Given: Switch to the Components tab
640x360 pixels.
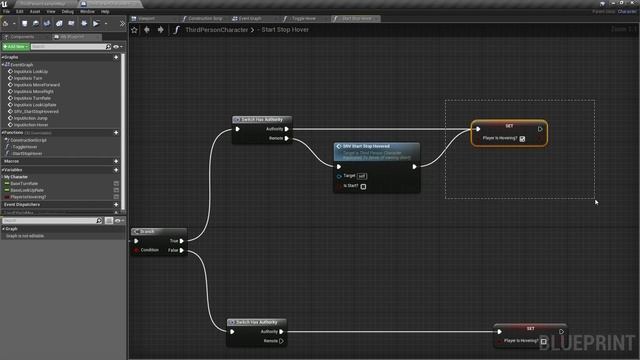Looking at the screenshot, I should (22, 37).
